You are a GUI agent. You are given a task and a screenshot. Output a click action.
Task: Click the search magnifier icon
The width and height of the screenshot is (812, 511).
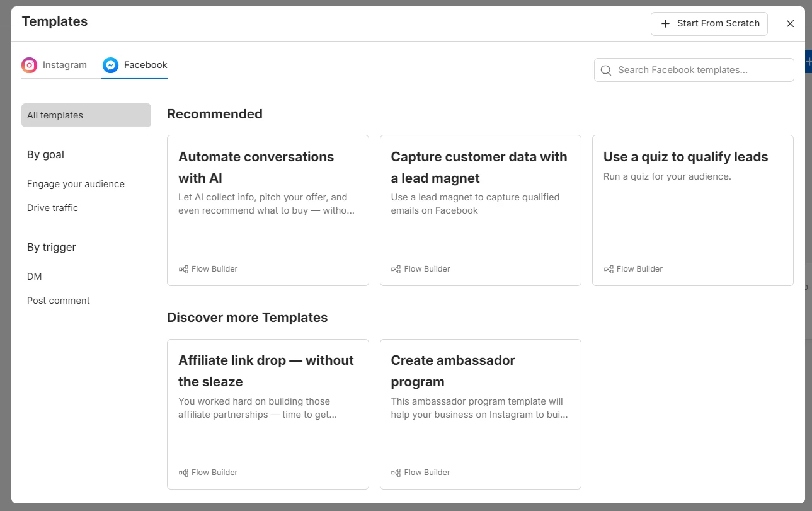point(606,70)
